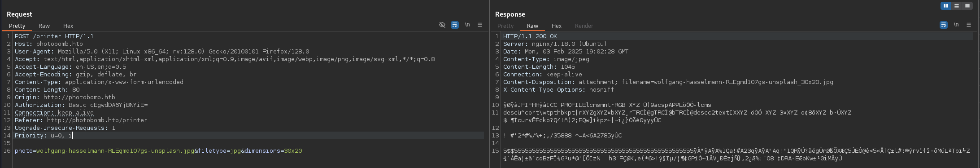Place cursor on POST /printer request line
The image size is (980, 168).
[54, 36]
